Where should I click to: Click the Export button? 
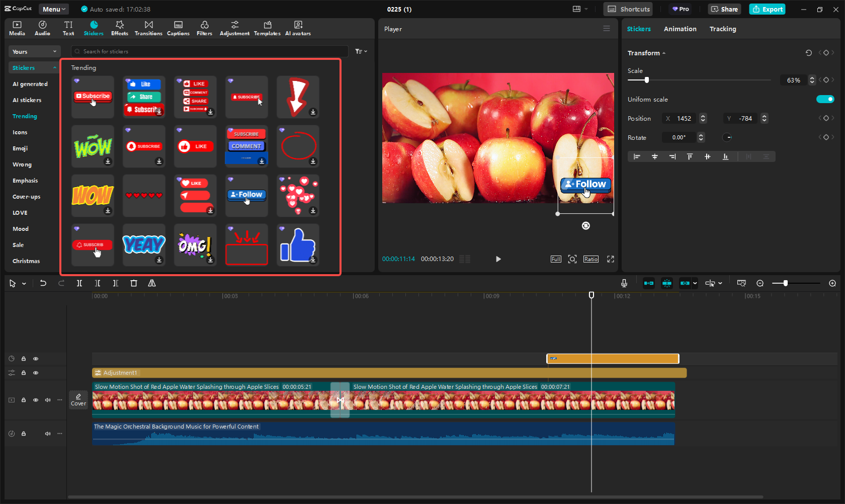[x=767, y=9]
